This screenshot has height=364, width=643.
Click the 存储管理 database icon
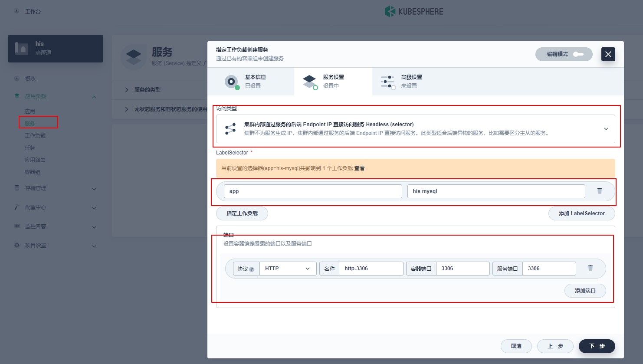coord(17,188)
